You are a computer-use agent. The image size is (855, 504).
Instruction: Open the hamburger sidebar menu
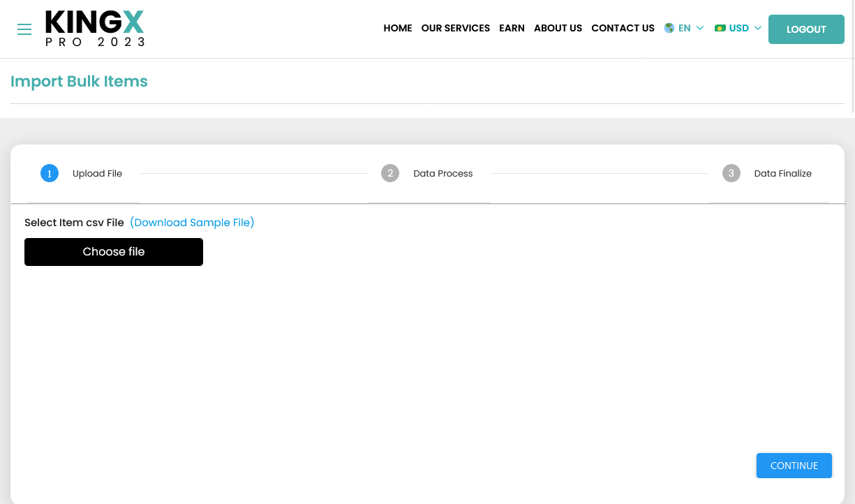tap(24, 29)
